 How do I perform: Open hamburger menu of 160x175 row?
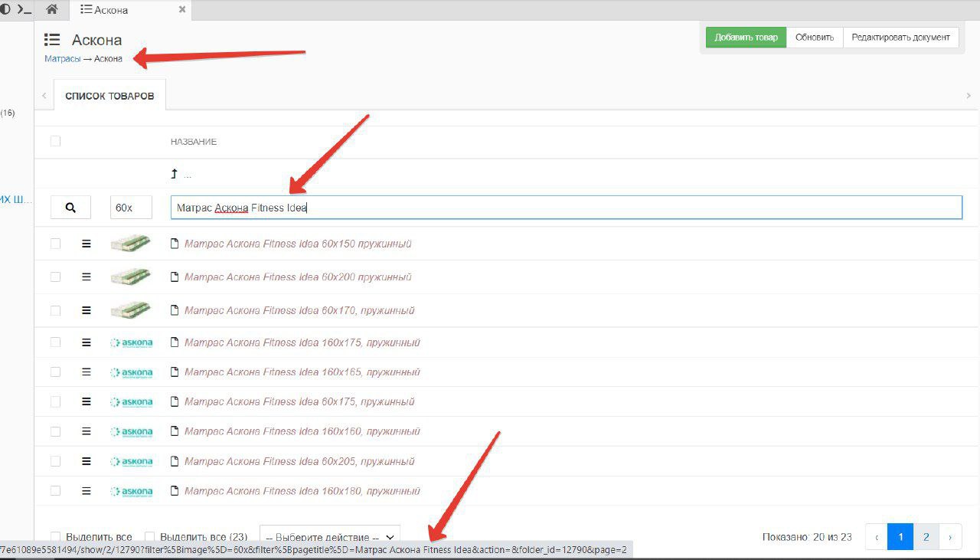tap(87, 342)
